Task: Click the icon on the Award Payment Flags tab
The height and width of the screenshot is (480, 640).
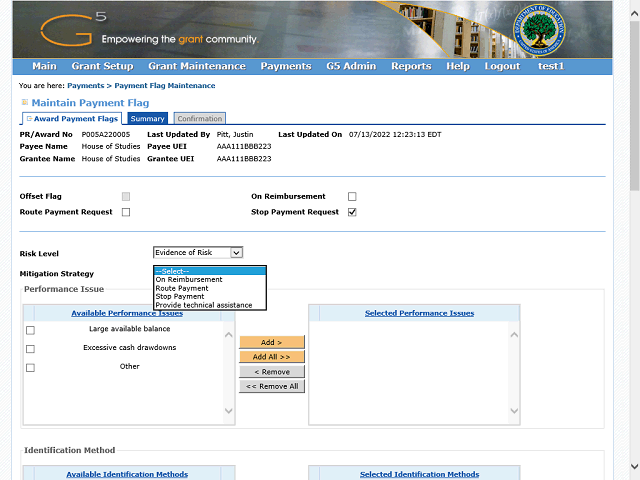Action: coord(29,118)
